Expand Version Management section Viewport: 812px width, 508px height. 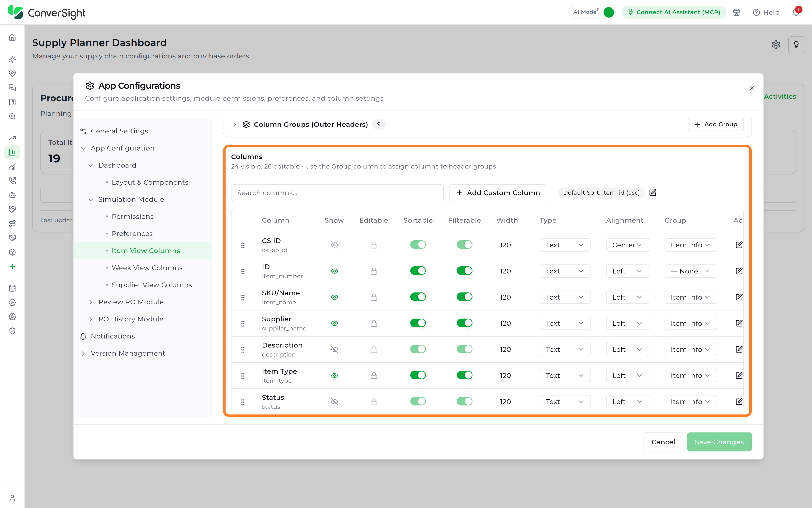83,353
